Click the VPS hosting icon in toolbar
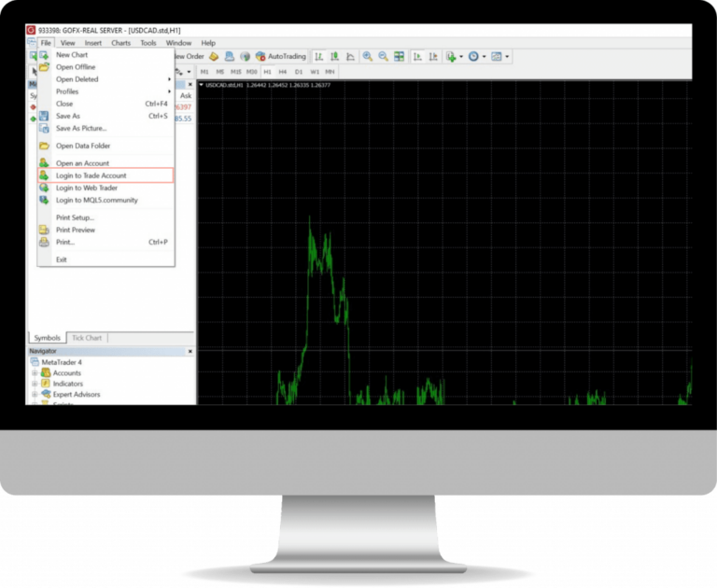The width and height of the screenshot is (717, 588). click(230, 56)
